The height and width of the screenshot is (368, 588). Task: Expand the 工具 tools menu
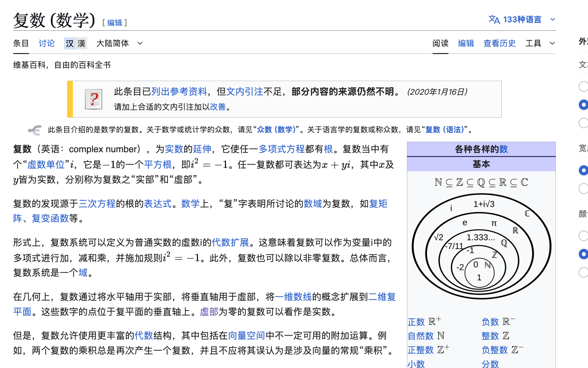(540, 43)
